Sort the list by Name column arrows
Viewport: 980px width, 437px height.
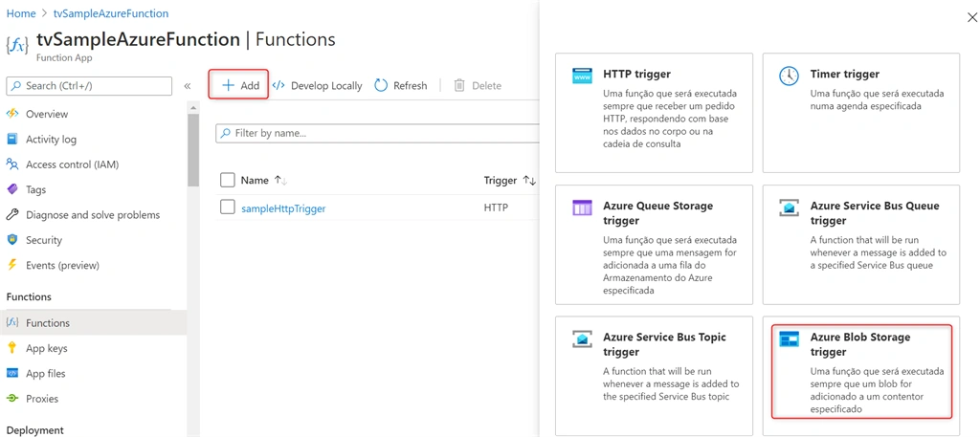click(x=280, y=181)
